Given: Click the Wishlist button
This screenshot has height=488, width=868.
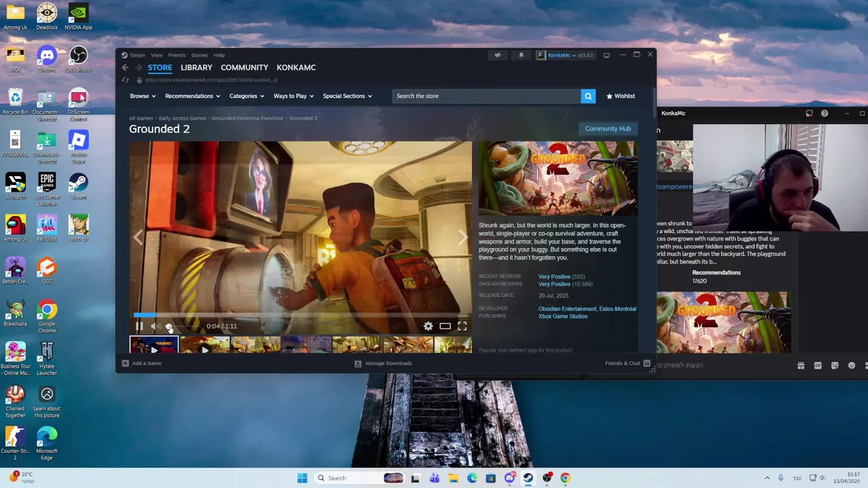Looking at the screenshot, I should pos(620,96).
